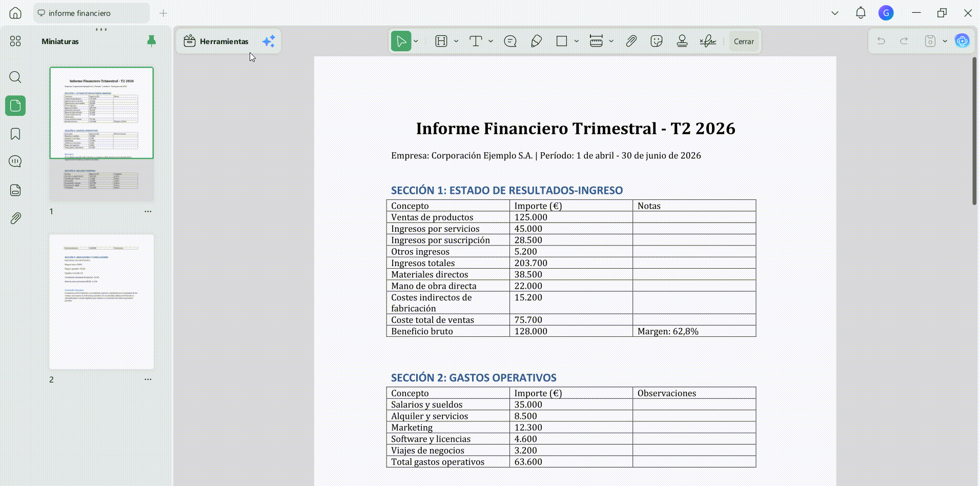Screen dimensions: 980x486
Task: Open the sticker tool
Action: [x=657, y=41]
